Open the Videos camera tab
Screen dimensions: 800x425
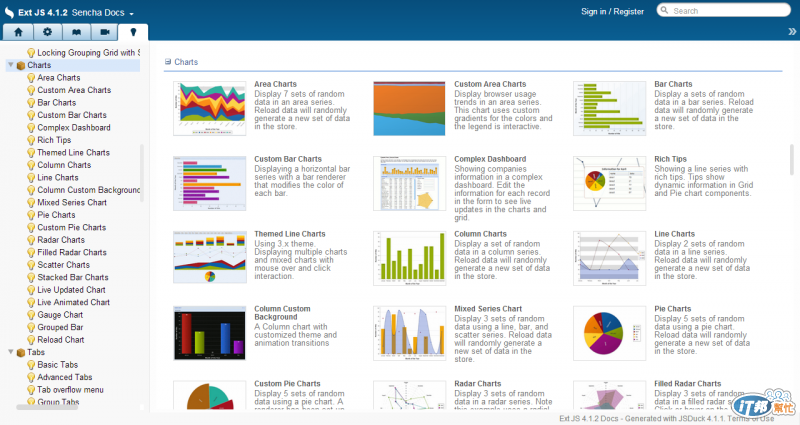click(105, 32)
